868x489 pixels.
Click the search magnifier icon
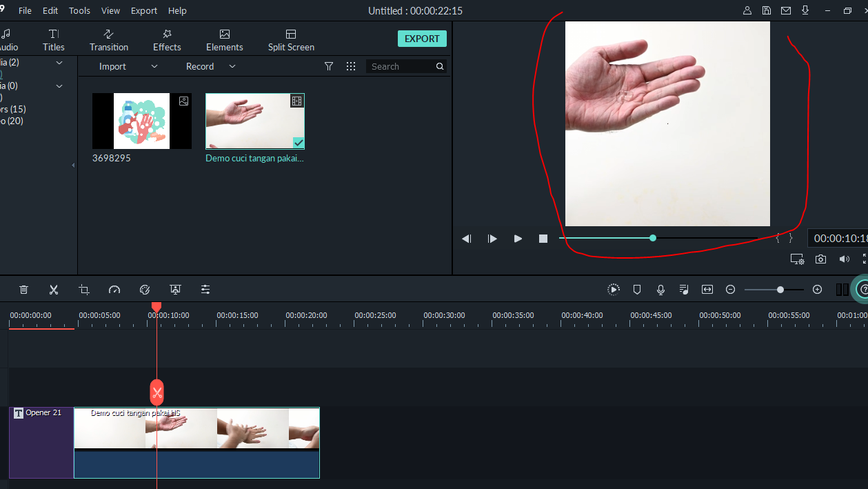(440, 66)
